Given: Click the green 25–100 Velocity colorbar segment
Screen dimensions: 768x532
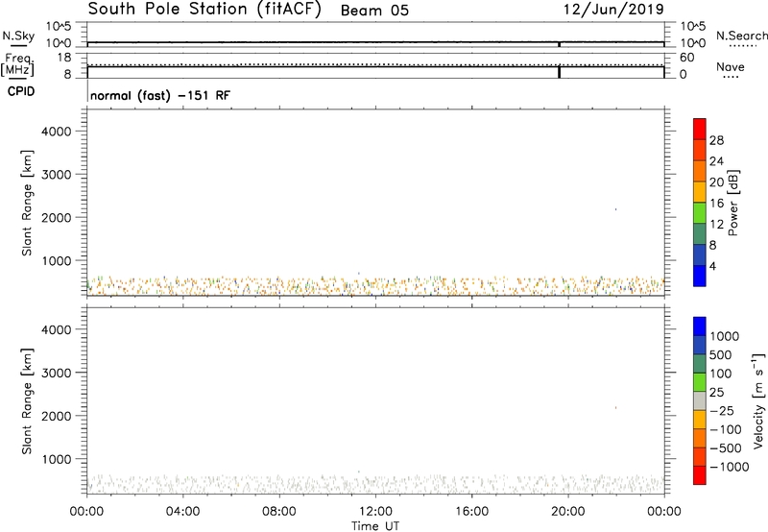Looking at the screenshot, I should coord(700,382).
